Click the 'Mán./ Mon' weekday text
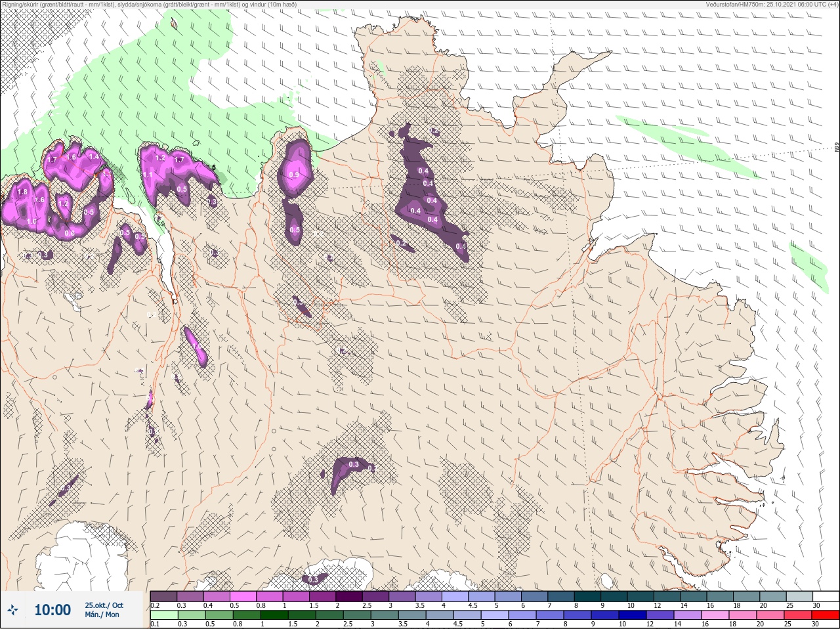The height and width of the screenshot is (629, 840). tap(102, 615)
